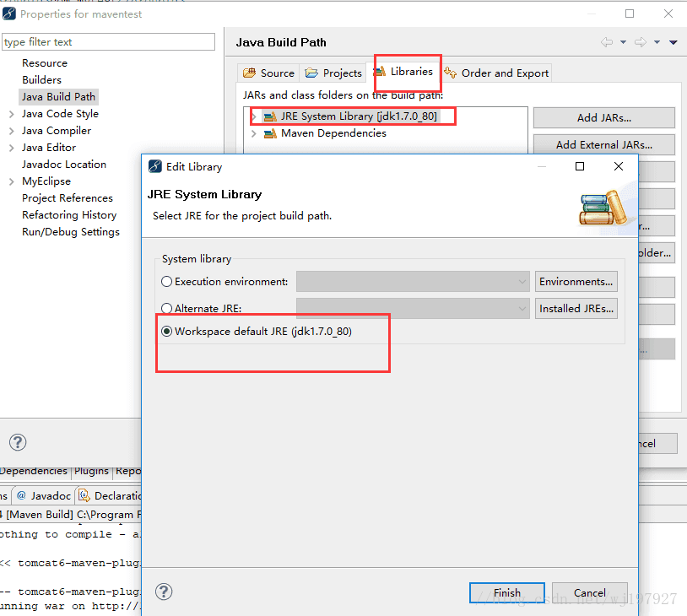Expand Maven Dependencies tree node
The width and height of the screenshot is (687, 616).
coord(254,133)
